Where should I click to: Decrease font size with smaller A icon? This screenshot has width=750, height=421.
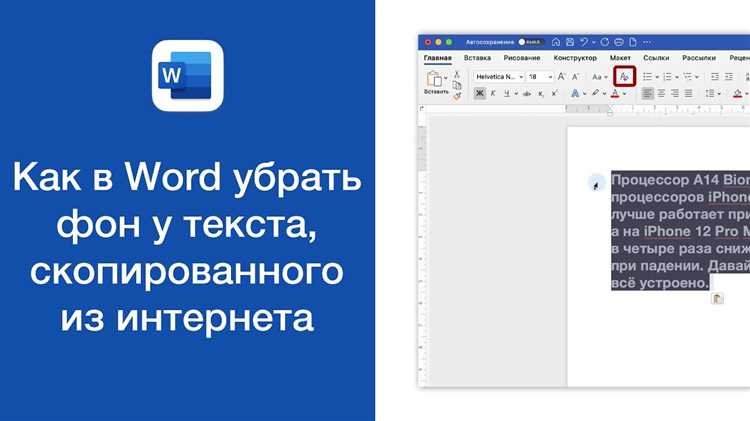click(576, 77)
